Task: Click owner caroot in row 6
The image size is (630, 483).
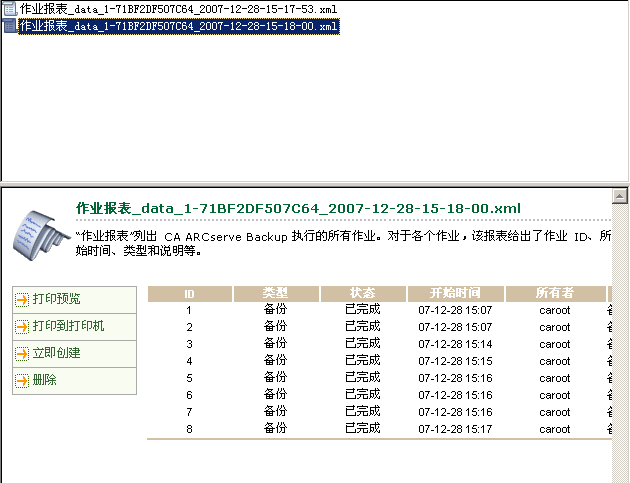Action: (x=555, y=395)
